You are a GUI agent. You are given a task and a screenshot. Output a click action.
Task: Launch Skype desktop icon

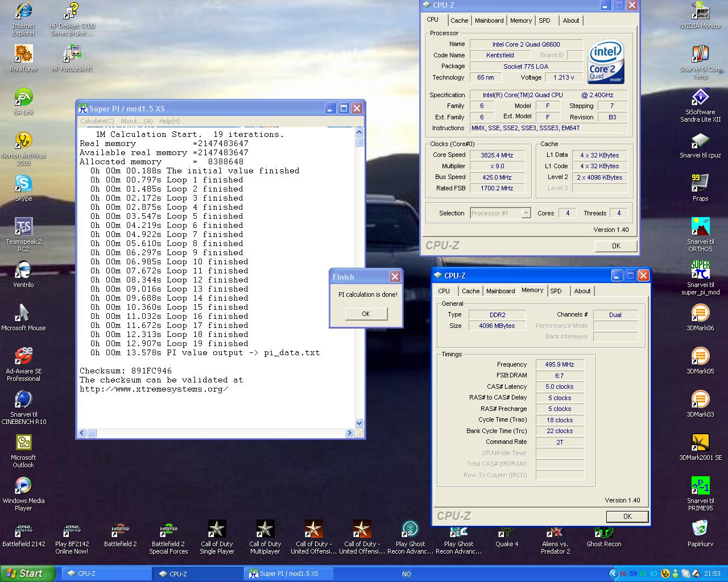[x=23, y=188]
